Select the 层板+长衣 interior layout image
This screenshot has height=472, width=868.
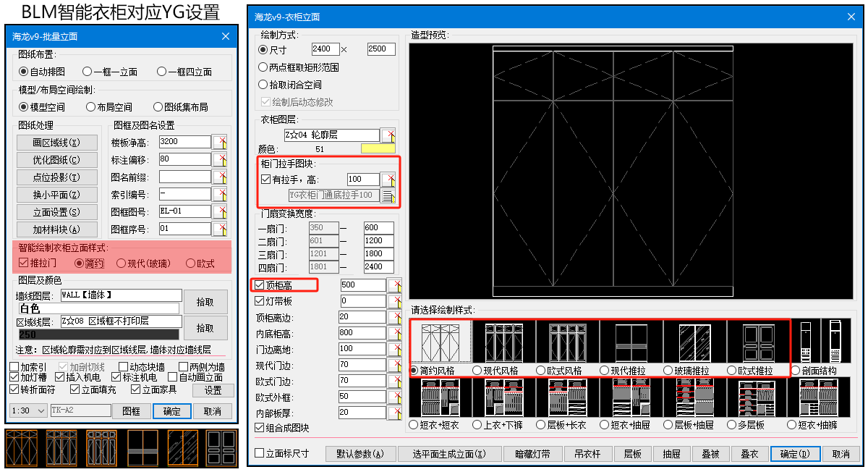(568, 398)
